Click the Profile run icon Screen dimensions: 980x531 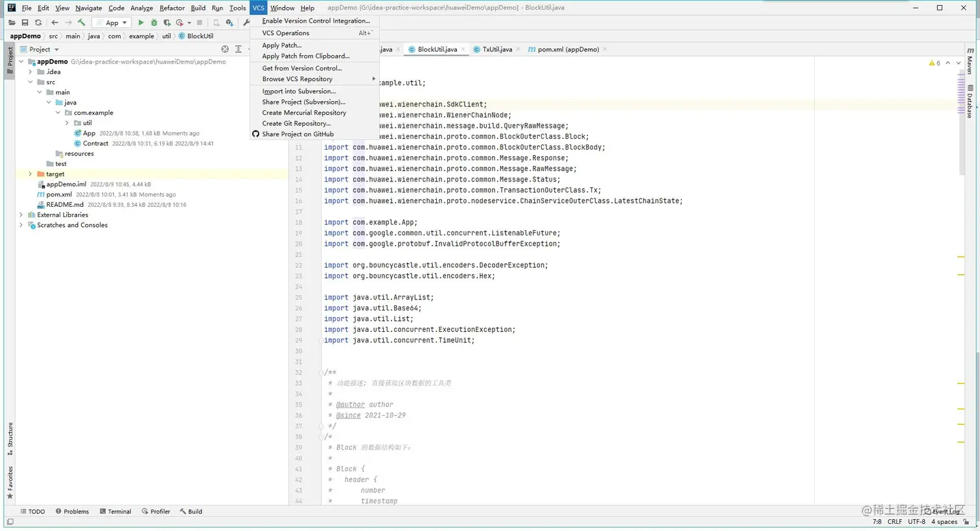click(180, 23)
